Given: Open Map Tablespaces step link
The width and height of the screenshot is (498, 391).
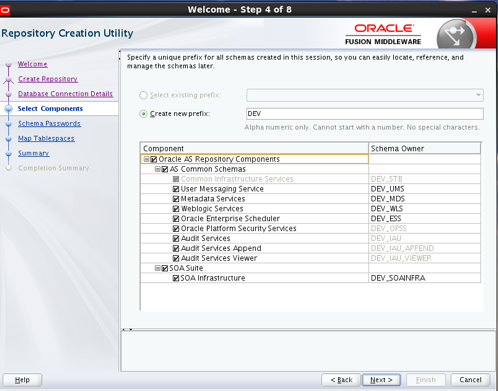Looking at the screenshot, I should 46,138.
